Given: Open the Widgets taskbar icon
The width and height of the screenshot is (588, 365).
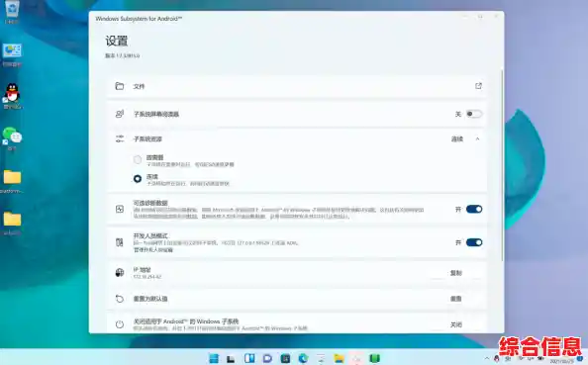Looking at the screenshot, I should coord(249,358).
